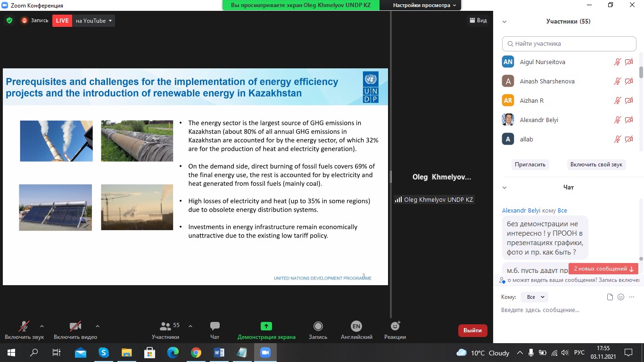Screen dimensions: 644x362
Task: Unmute microphone (Включить звук)
Action: 24,330
